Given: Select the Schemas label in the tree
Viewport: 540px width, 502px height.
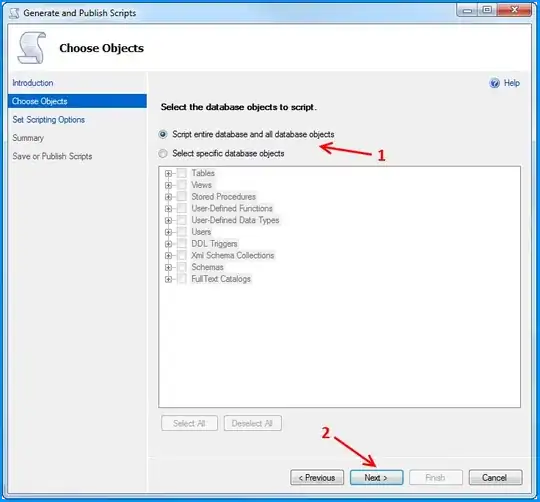Looking at the screenshot, I should (x=207, y=267).
